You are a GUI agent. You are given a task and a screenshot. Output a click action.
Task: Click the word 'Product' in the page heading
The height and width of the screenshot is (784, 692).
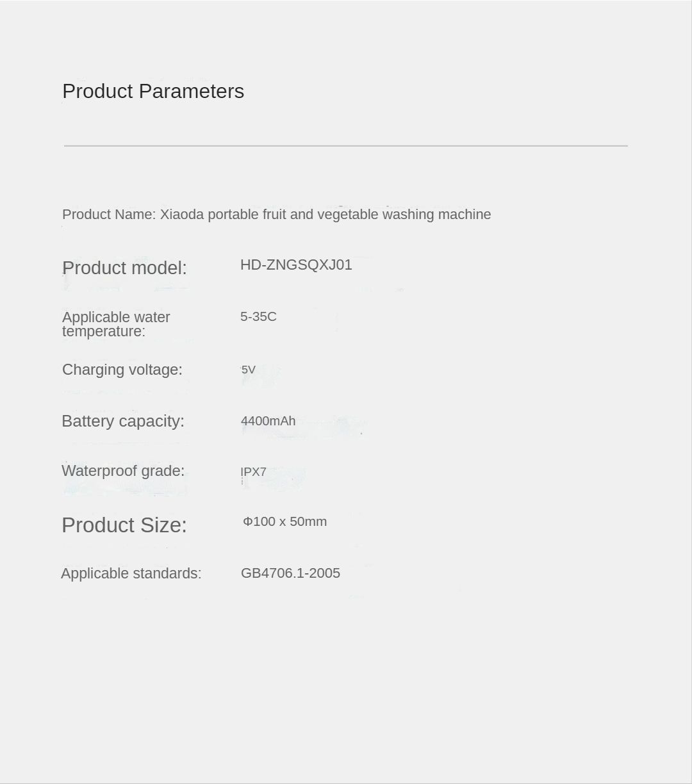(x=97, y=91)
